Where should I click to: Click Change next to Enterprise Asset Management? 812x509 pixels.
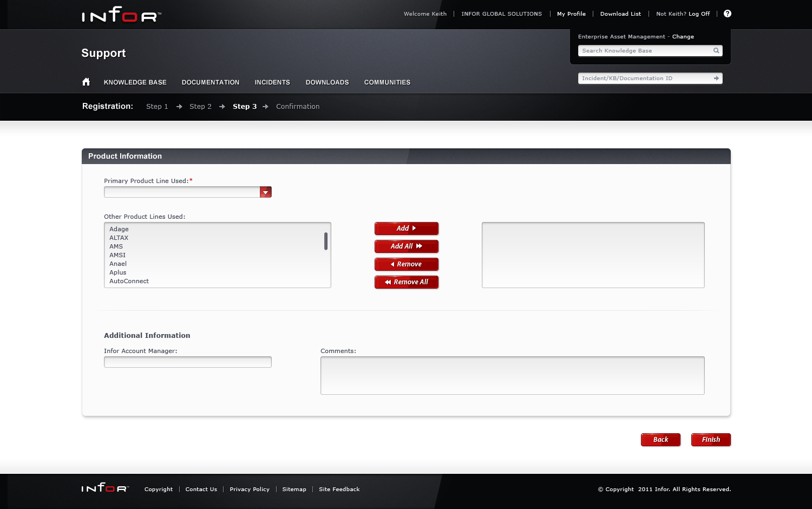[x=683, y=37]
